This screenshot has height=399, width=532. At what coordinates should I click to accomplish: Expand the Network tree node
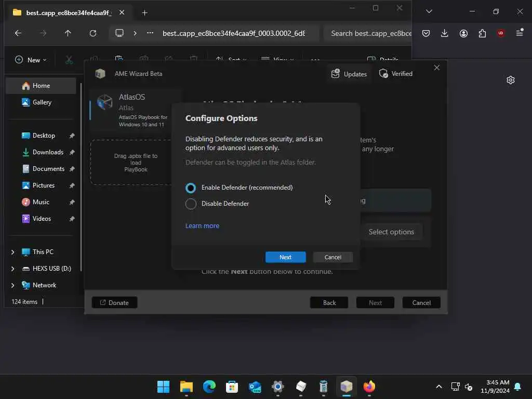point(13,285)
